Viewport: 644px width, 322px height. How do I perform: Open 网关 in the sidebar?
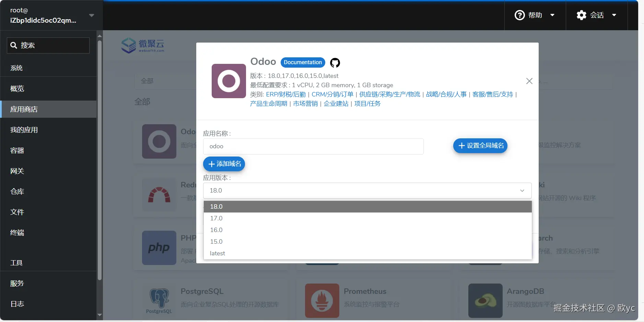pyautogui.click(x=48, y=171)
